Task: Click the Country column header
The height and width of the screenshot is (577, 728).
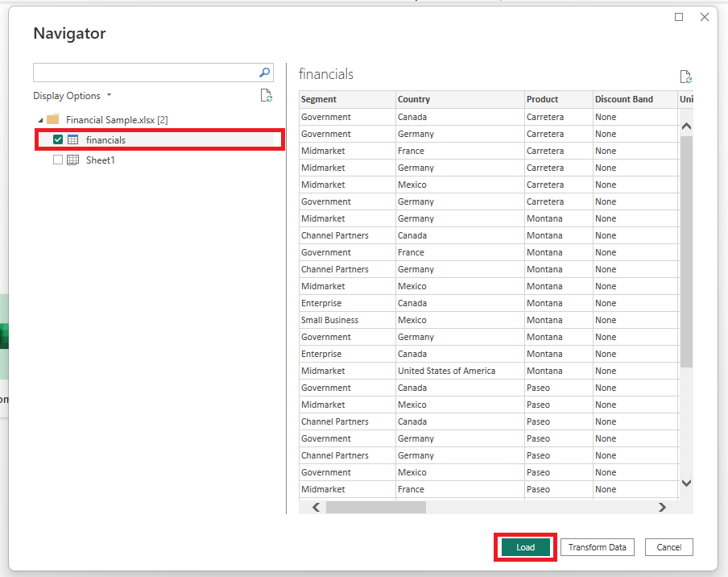Action: (460, 99)
